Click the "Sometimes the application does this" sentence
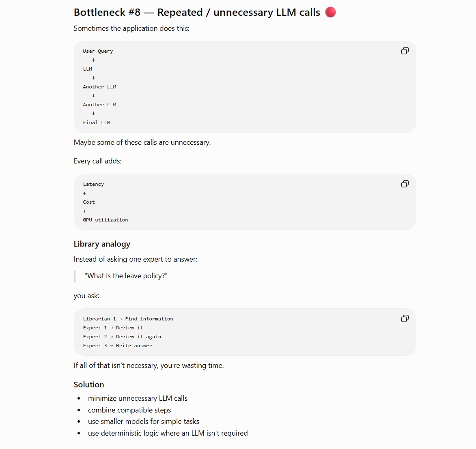The image size is (476, 449). (x=131, y=28)
